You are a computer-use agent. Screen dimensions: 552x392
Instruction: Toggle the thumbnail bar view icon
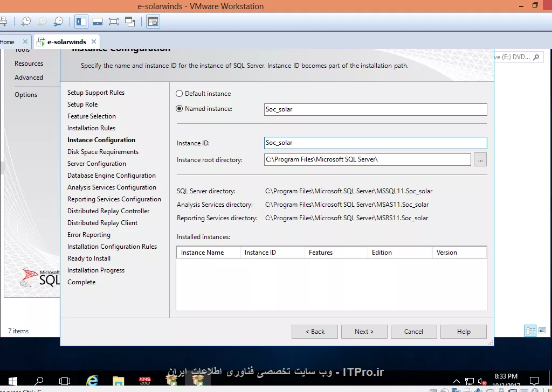pos(98,22)
